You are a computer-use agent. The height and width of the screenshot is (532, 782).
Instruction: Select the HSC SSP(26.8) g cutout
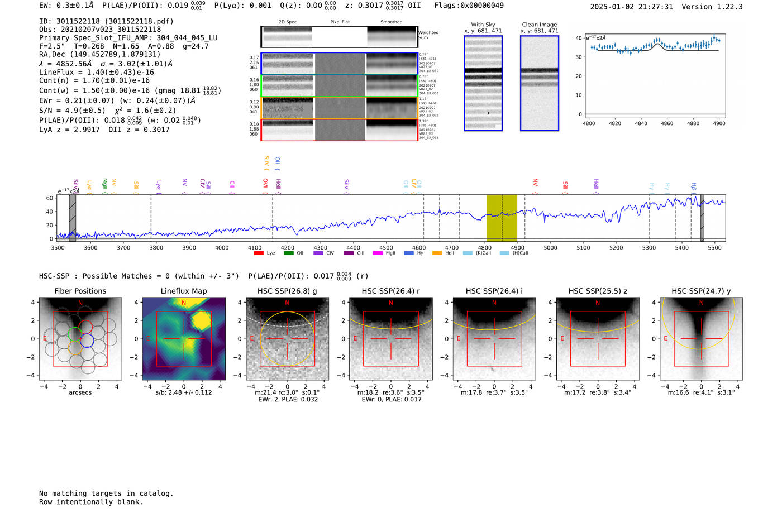[x=288, y=339]
